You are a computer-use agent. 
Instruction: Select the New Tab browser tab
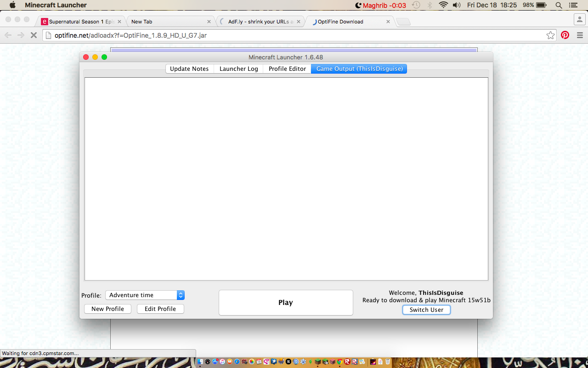coord(170,22)
